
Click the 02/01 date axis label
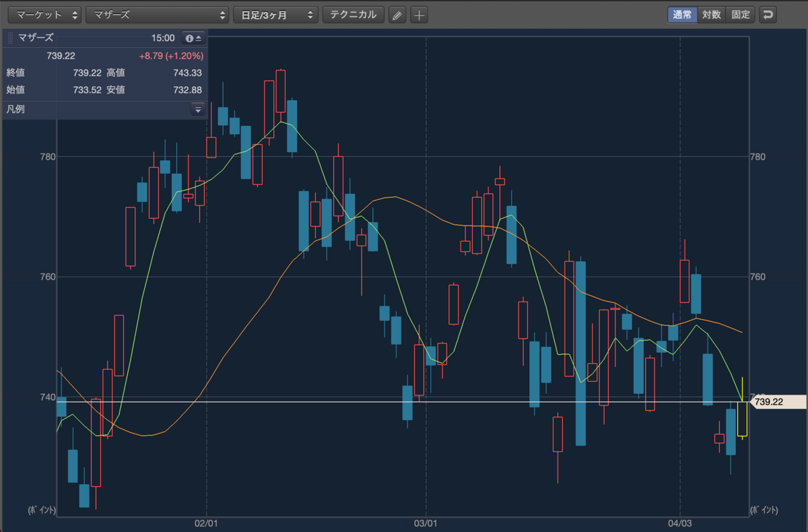(x=205, y=523)
